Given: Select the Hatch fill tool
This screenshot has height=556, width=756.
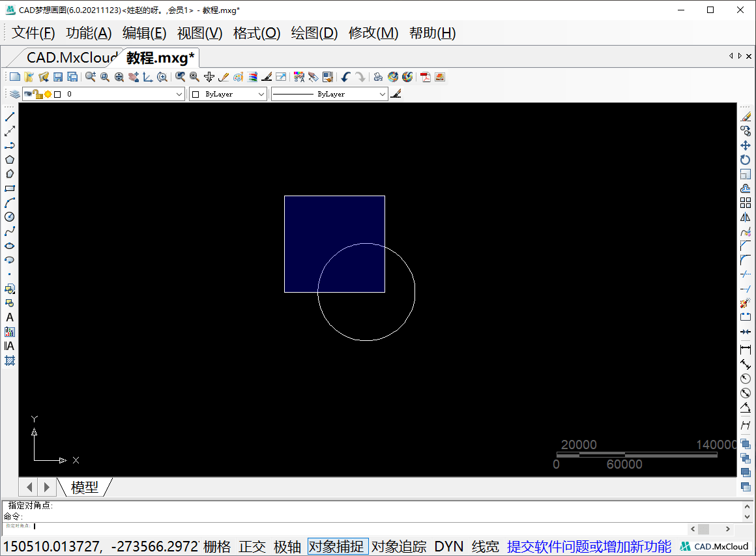Looking at the screenshot, I should (x=10, y=360).
